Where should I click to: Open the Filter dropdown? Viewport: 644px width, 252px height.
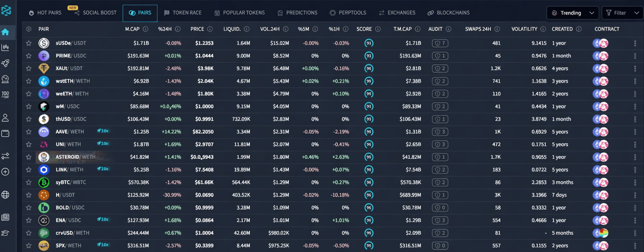[622, 13]
